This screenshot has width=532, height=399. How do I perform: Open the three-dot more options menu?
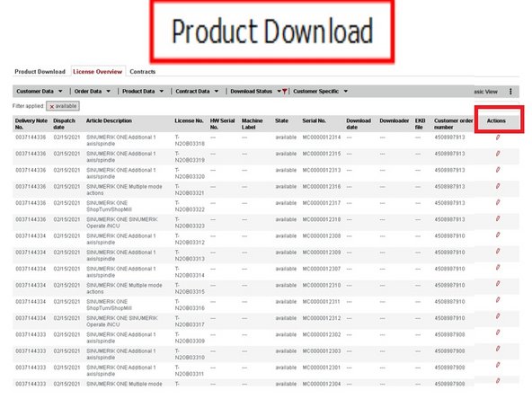510,92
